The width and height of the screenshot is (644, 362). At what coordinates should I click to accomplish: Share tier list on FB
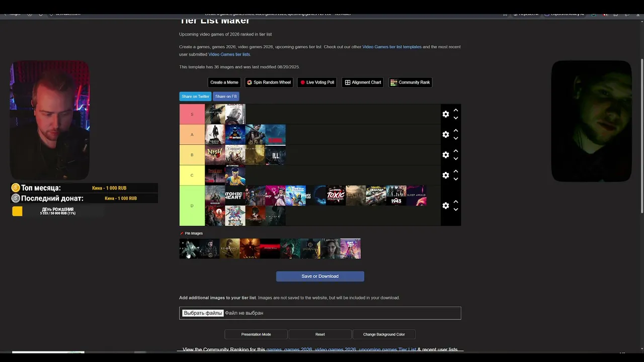coord(226,97)
